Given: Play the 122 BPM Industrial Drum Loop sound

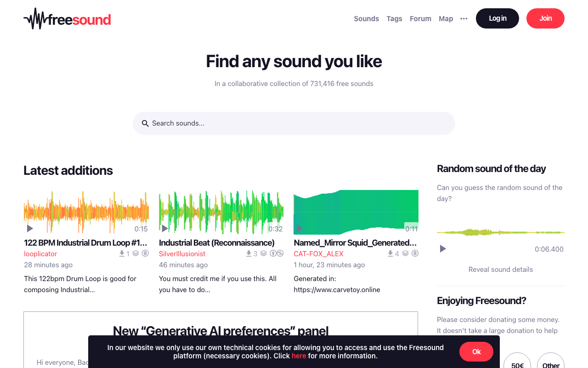Looking at the screenshot, I should [x=30, y=228].
